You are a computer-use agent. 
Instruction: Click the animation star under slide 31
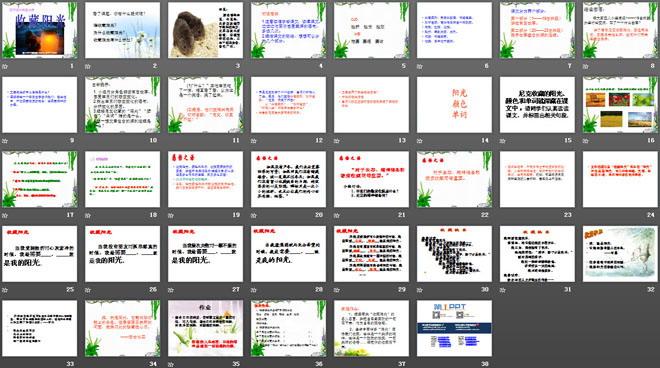point(502,290)
